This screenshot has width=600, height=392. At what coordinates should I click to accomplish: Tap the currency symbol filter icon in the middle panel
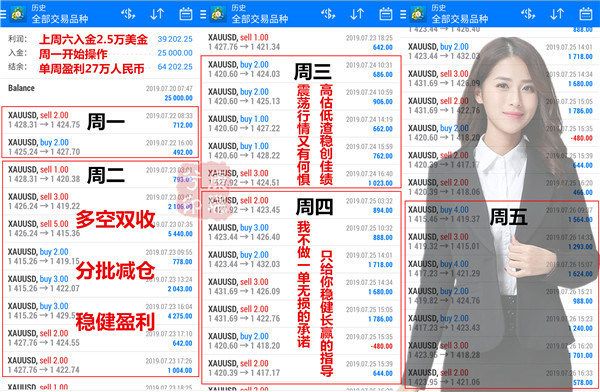[328, 14]
